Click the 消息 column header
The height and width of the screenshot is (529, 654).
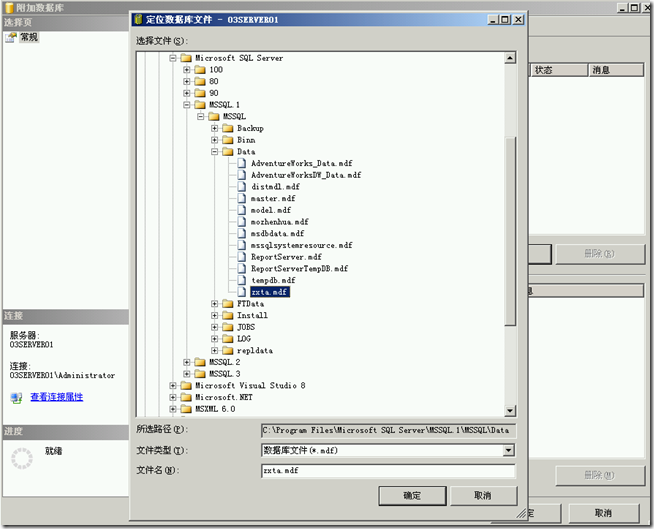pyautogui.click(x=616, y=70)
